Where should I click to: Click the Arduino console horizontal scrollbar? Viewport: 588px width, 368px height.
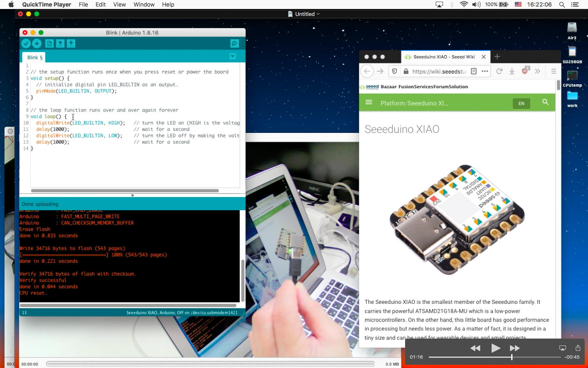tap(128, 305)
